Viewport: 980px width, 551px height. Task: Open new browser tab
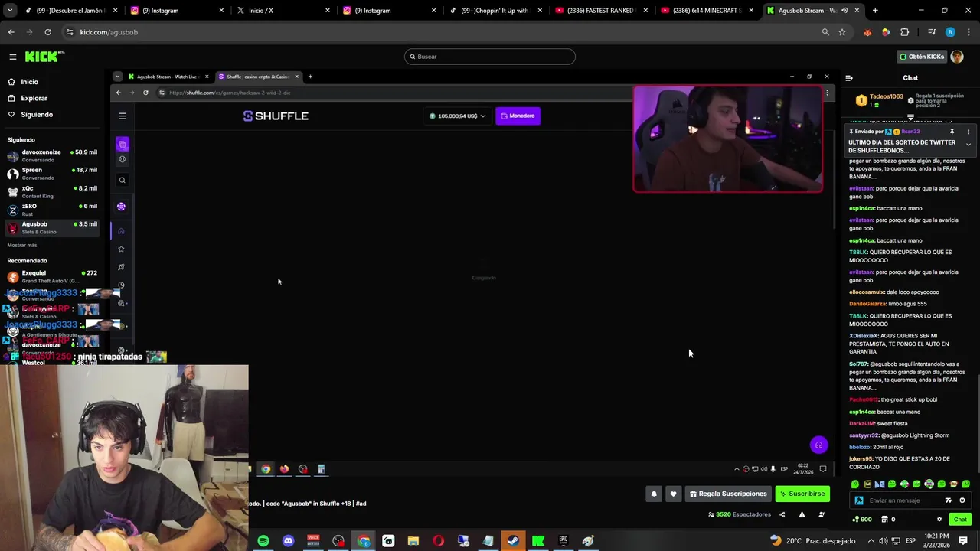coord(875,11)
